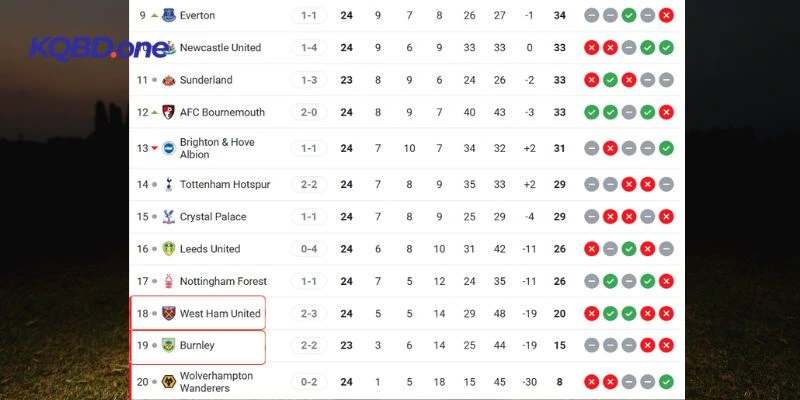The width and height of the screenshot is (800, 400).
Task: Click Newcastle's 1-4 score badge
Action: pos(307,48)
